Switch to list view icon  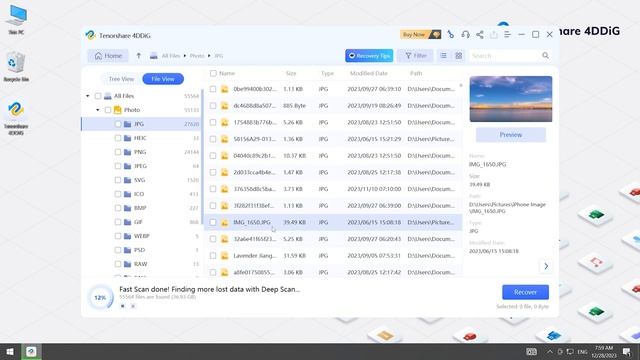point(443,56)
